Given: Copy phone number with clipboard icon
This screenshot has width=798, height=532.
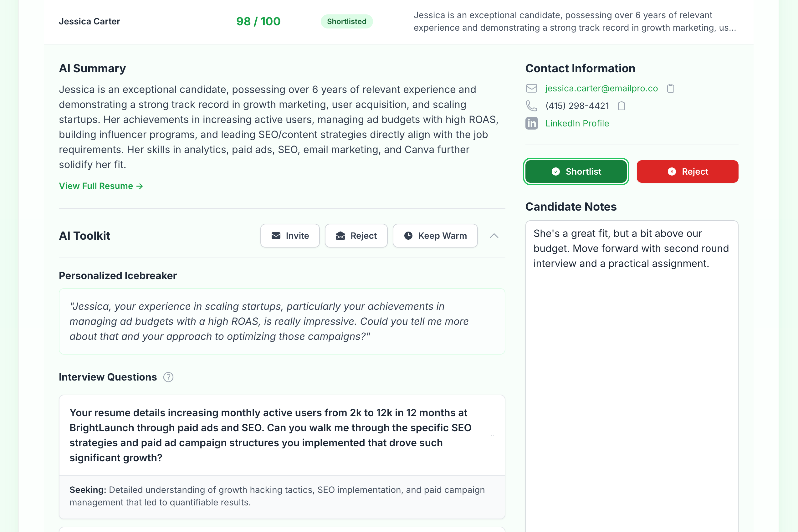Looking at the screenshot, I should click(621, 106).
